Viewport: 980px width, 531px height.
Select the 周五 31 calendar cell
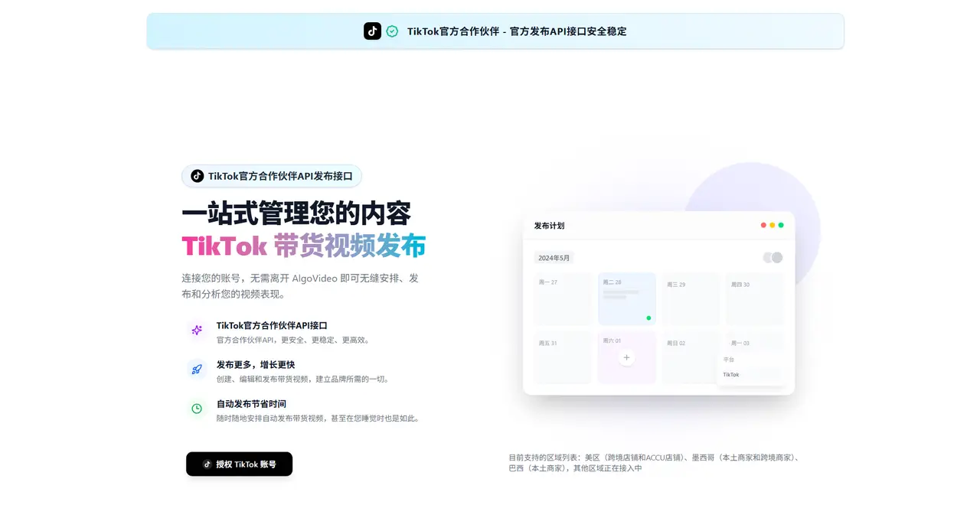[x=563, y=357]
